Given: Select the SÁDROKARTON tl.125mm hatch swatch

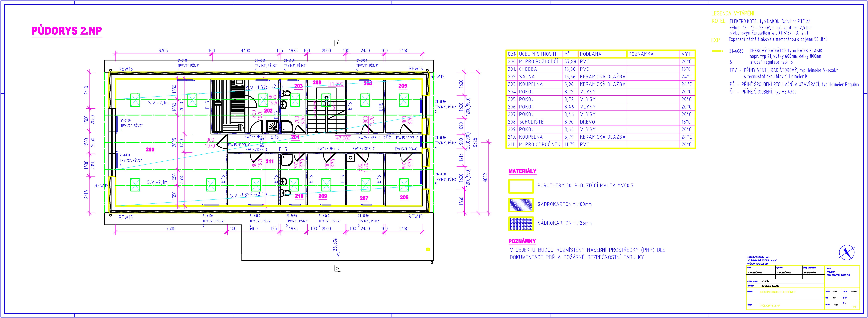Looking at the screenshot, I should point(521,224).
